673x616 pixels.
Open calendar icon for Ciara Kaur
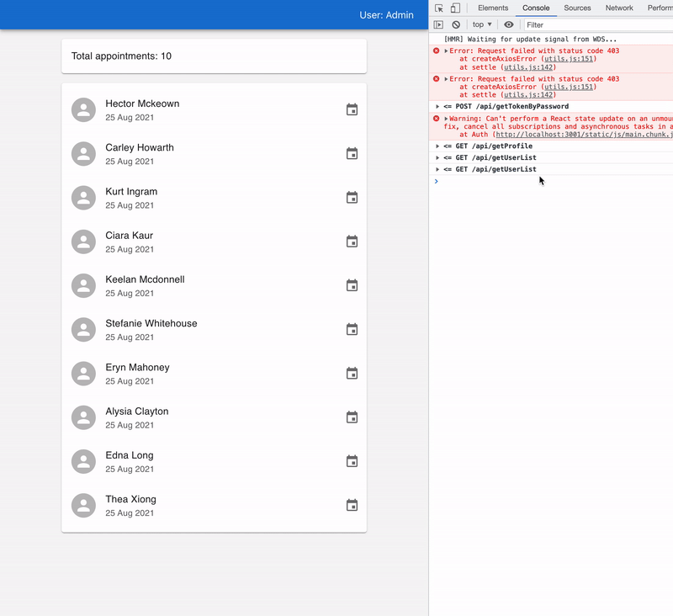pos(352,242)
